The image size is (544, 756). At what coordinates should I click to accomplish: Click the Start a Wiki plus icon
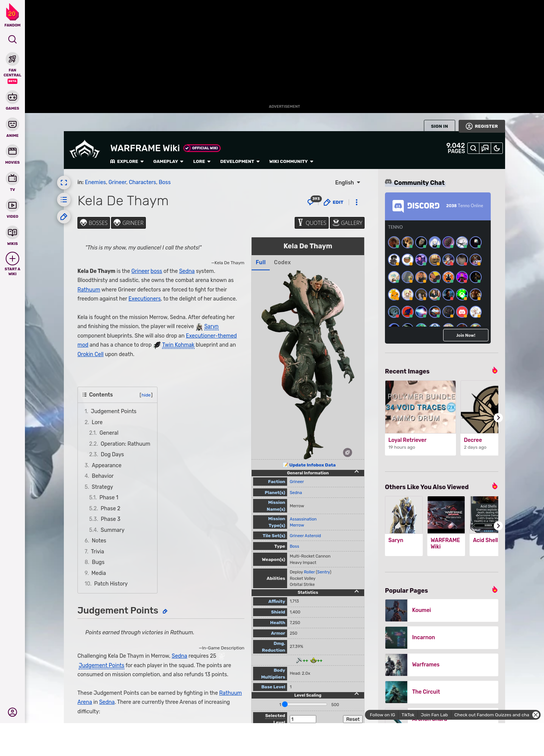pos(12,259)
